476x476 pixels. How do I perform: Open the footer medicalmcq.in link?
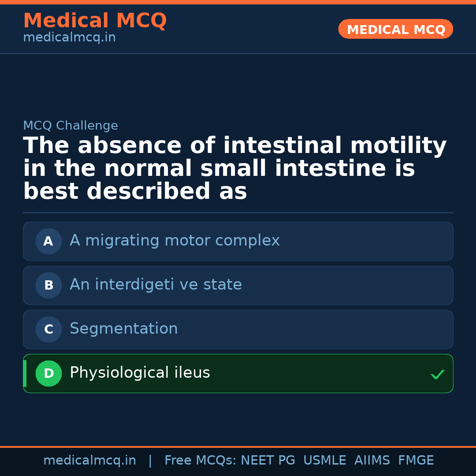point(89,461)
